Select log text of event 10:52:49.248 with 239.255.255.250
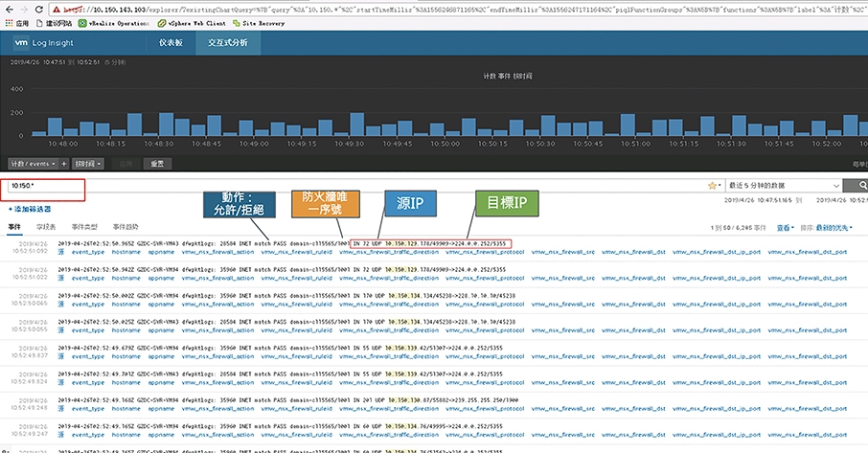 (288, 400)
